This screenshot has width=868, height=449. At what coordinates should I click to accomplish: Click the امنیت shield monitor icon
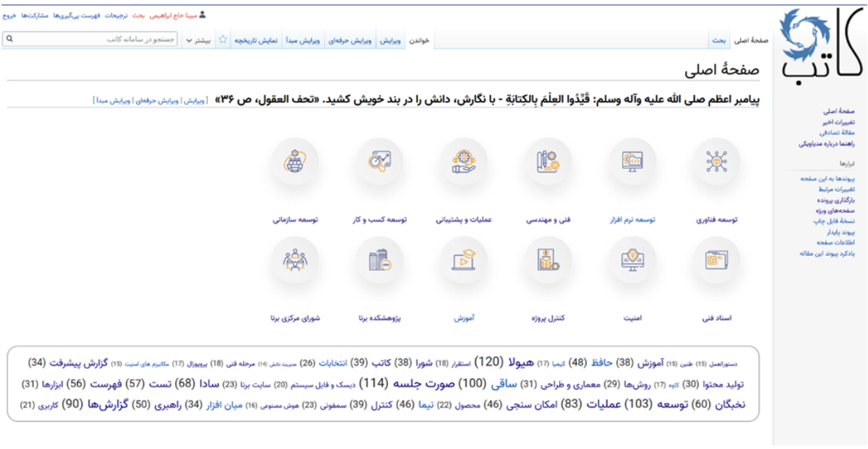tap(632, 260)
